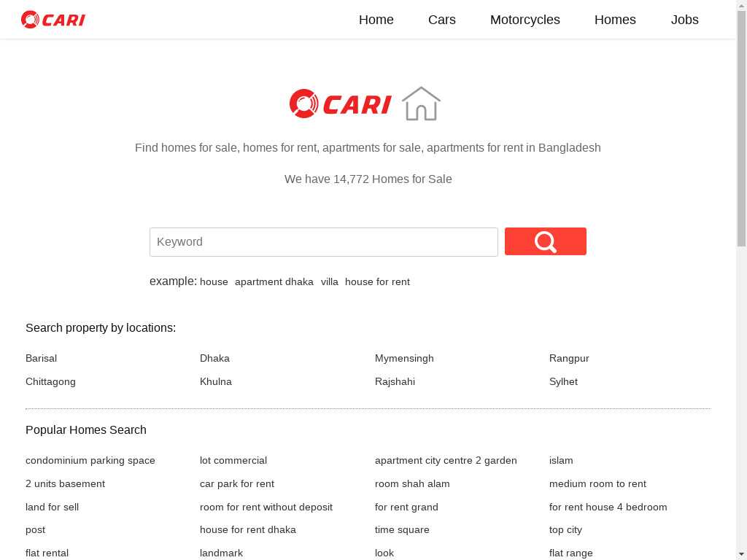
Task: Open 'car park for rent' search
Action: click(x=237, y=484)
